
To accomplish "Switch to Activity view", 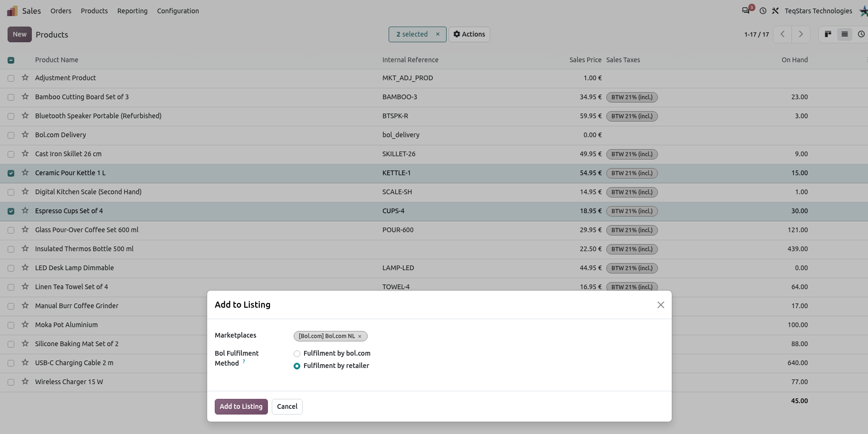I will [861, 34].
